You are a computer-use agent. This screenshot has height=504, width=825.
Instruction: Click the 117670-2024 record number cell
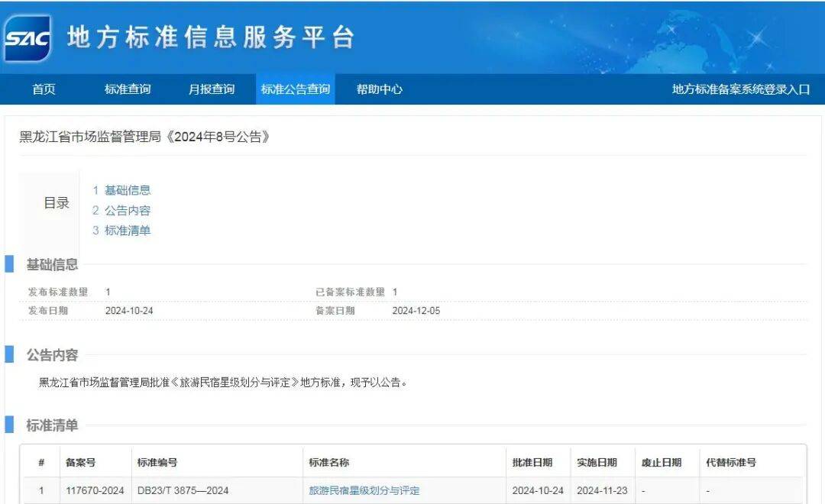[x=95, y=490]
